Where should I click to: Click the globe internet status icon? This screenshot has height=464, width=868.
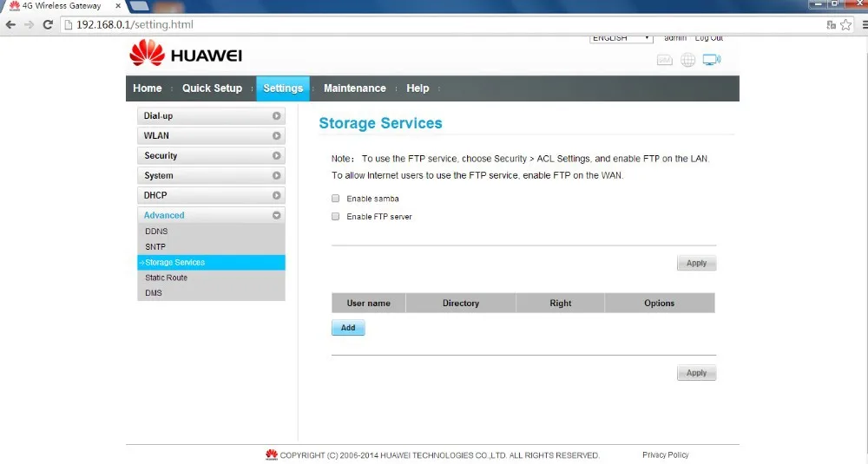688,60
